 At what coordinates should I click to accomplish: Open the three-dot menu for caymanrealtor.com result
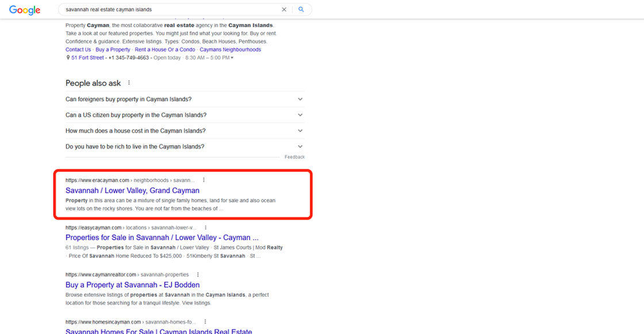pos(198,274)
